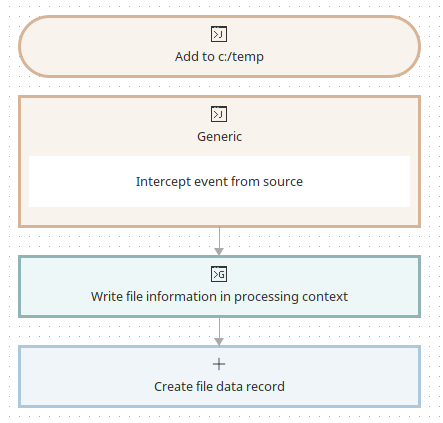Click empty dotted canvas below Create file data record

[219, 416]
